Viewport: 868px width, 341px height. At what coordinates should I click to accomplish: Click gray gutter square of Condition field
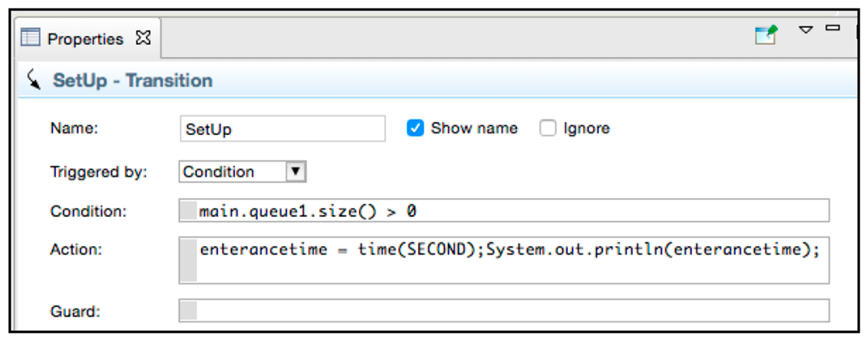[188, 211]
